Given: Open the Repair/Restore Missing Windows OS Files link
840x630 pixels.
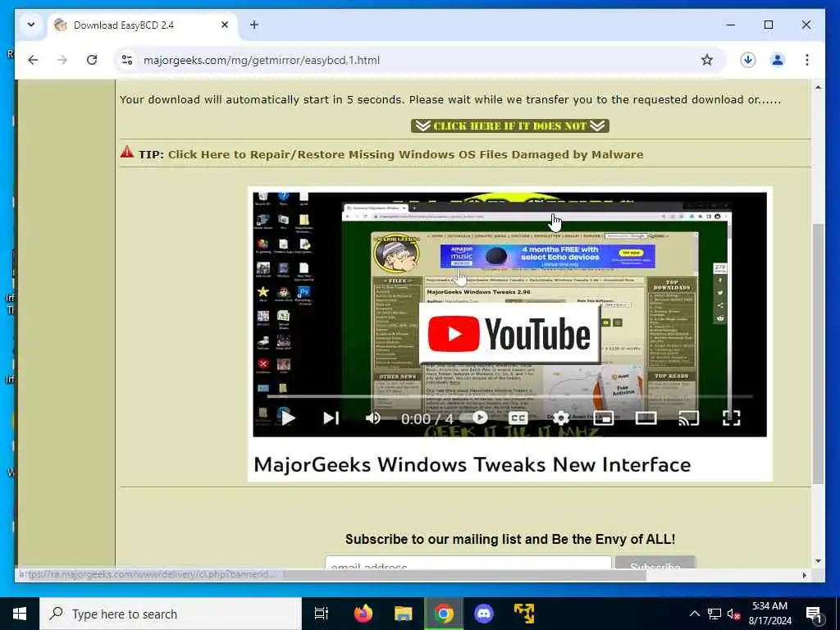Looking at the screenshot, I should coord(405,154).
